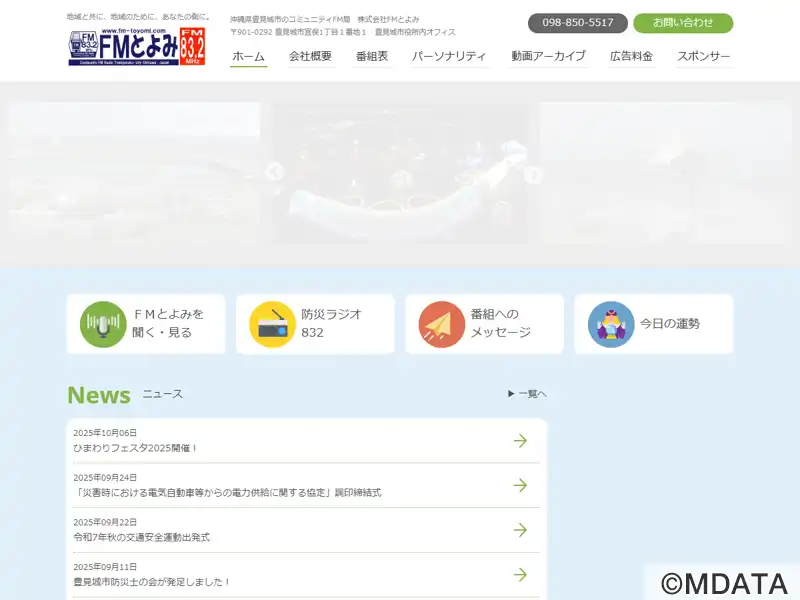Click arrow beside 交通安全運動出発式 news
Image resolution: width=800 pixels, height=600 pixels.
tap(520, 530)
